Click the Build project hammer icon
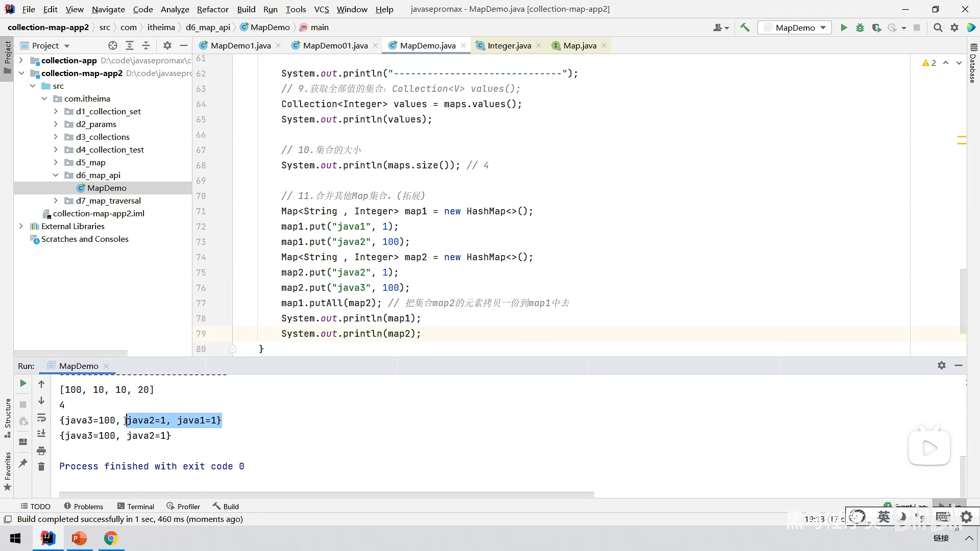Screen dimensions: 980x551 click(745, 28)
